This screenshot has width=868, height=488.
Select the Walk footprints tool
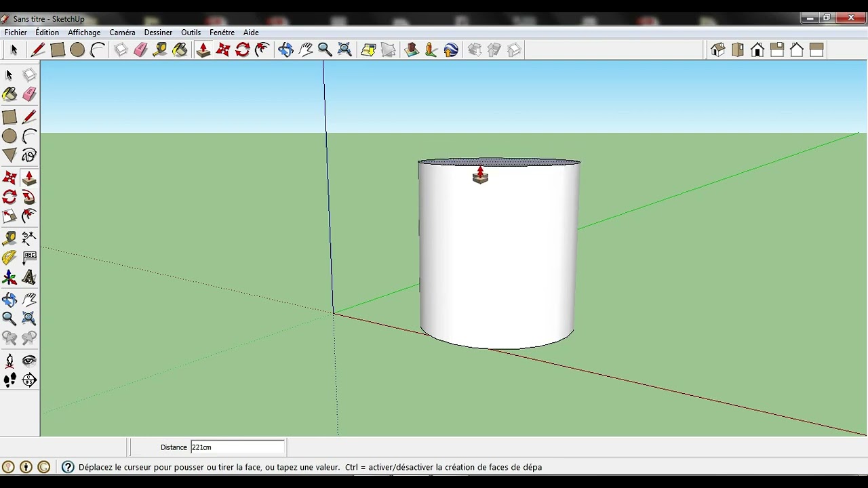click(x=9, y=380)
